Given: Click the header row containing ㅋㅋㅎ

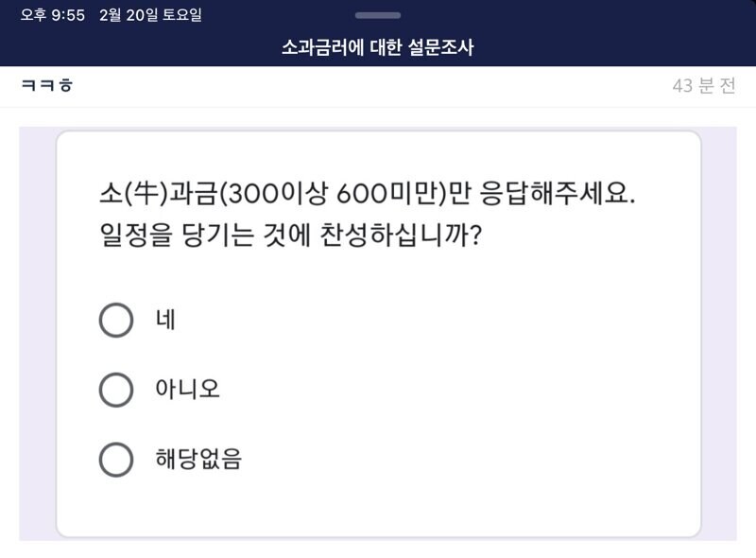Looking at the screenshot, I should (x=378, y=85).
